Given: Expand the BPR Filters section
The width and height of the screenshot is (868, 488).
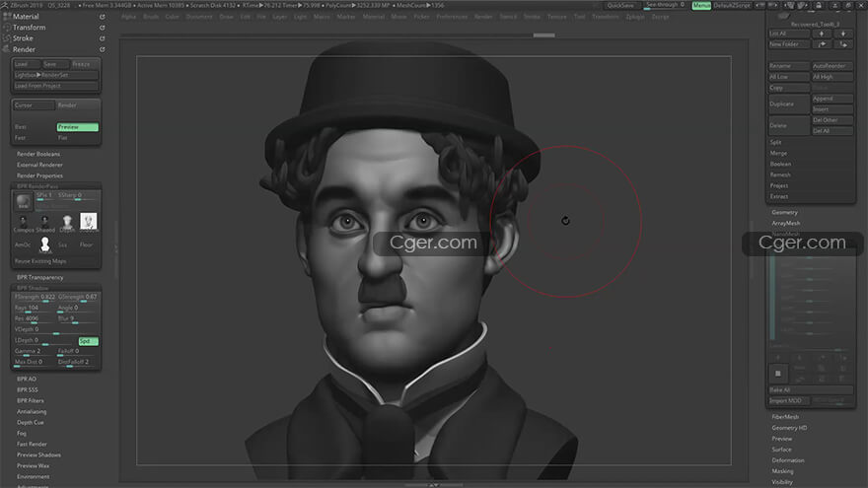Looking at the screenshot, I should point(30,400).
